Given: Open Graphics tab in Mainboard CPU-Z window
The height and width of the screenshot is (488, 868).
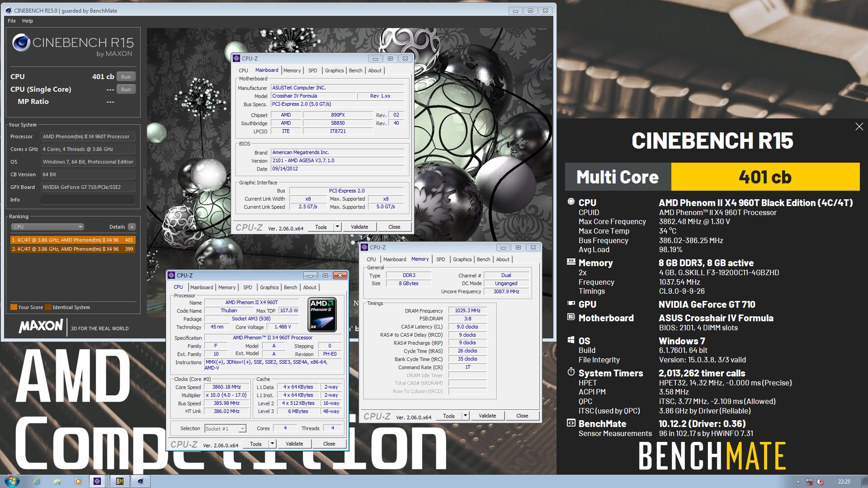Looking at the screenshot, I should pos(335,70).
